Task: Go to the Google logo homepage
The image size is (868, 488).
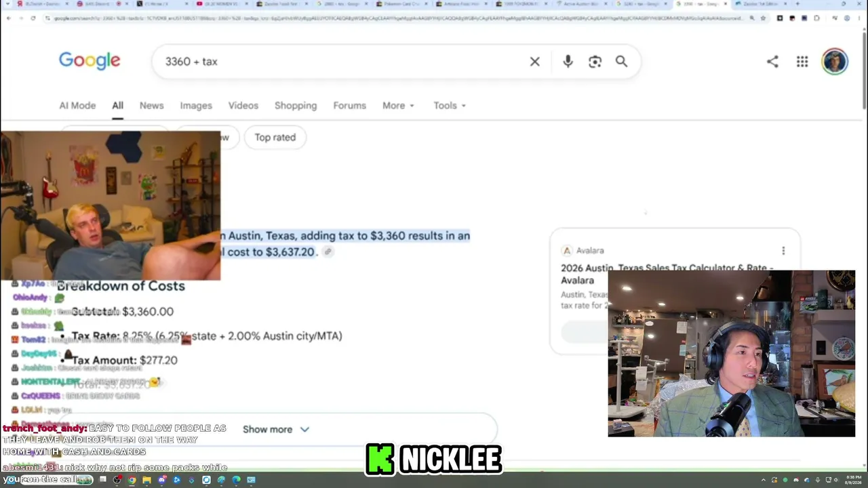Action: [x=90, y=60]
